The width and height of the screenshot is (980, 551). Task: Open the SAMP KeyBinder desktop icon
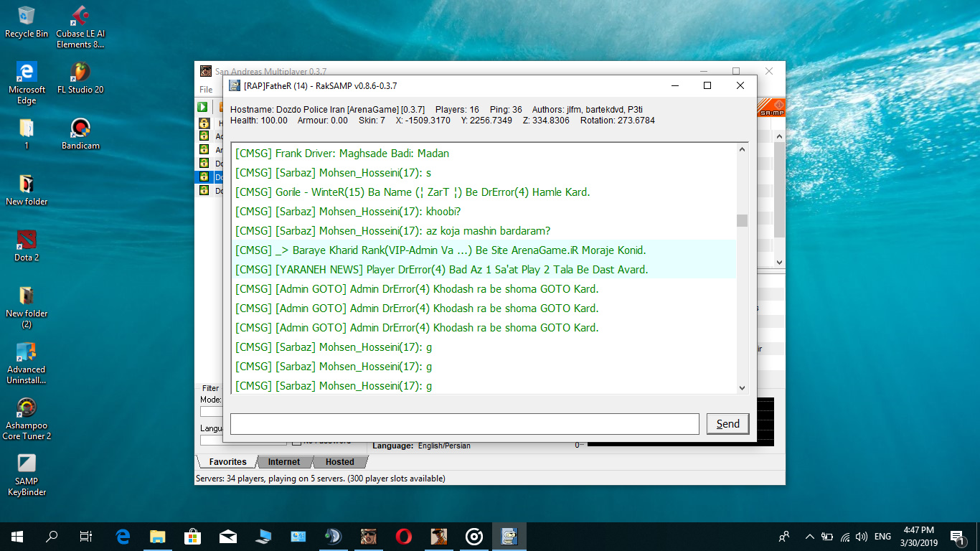pyautogui.click(x=27, y=475)
